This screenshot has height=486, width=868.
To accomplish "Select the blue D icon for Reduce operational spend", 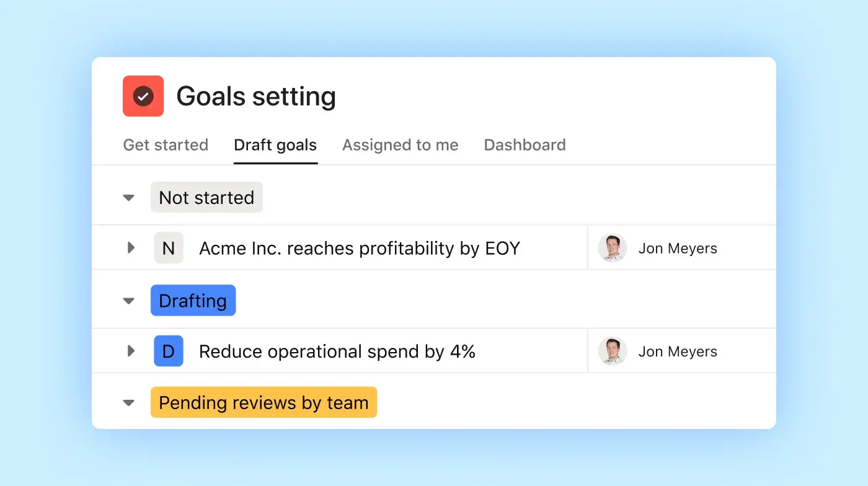I will (168, 351).
